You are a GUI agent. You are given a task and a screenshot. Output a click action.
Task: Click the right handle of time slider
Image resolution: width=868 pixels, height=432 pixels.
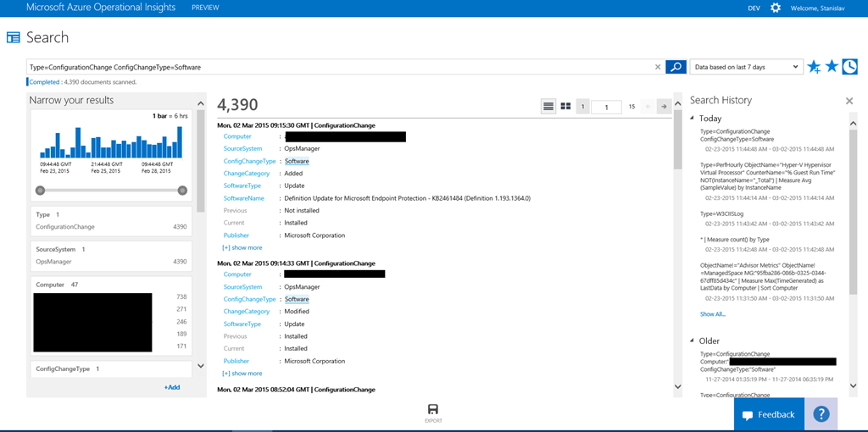pos(182,191)
